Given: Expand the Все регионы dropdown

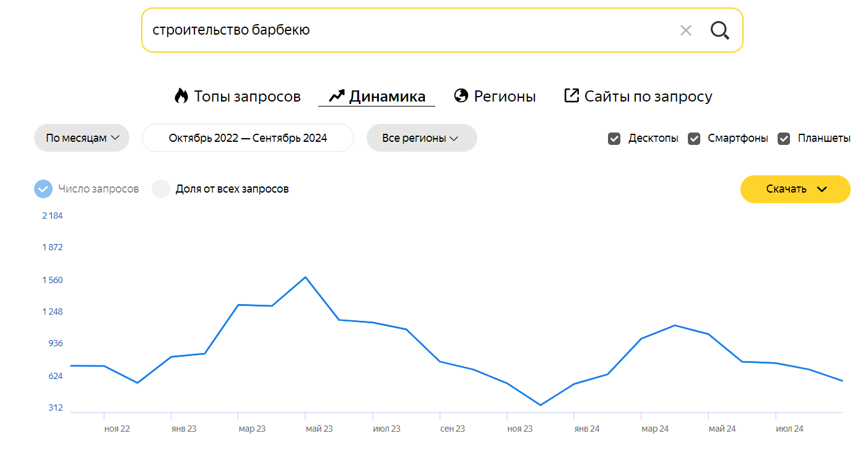Looking at the screenshot, I should 421,138.
